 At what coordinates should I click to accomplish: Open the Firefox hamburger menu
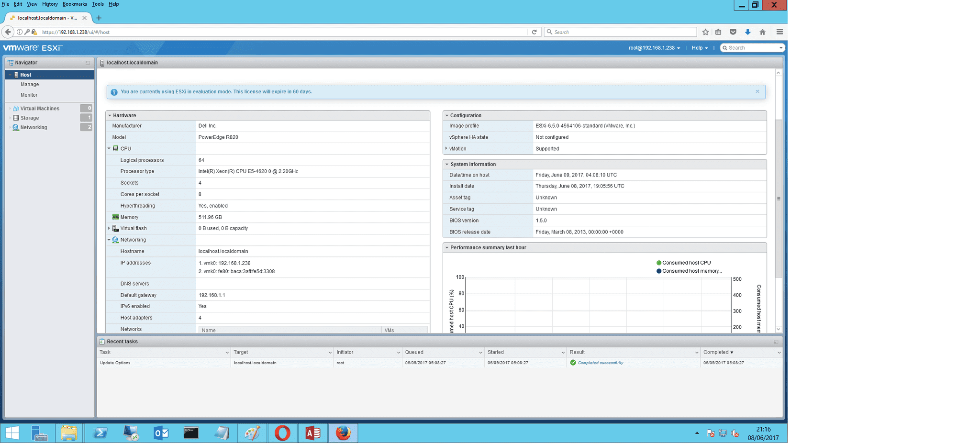pyautogui.click(x=780, y=32)
